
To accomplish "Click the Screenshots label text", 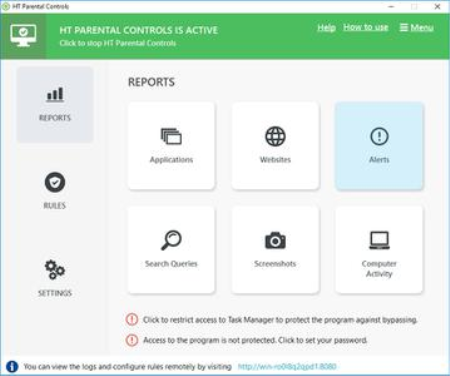I will [x=275, y=264].
